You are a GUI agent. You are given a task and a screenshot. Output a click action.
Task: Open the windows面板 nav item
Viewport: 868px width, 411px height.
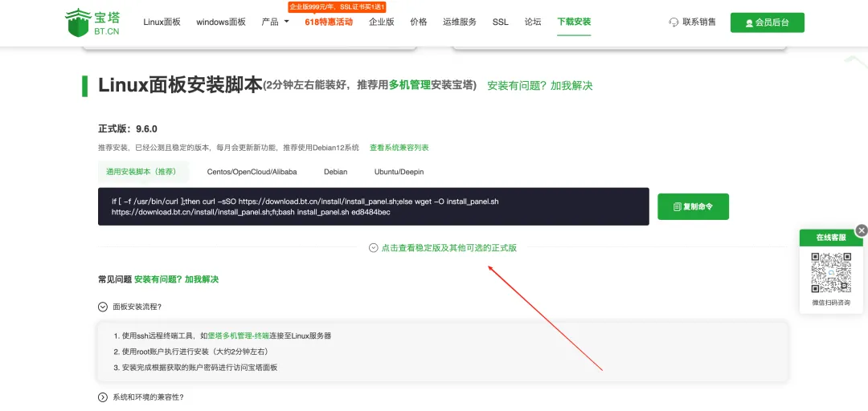(221, 22)
